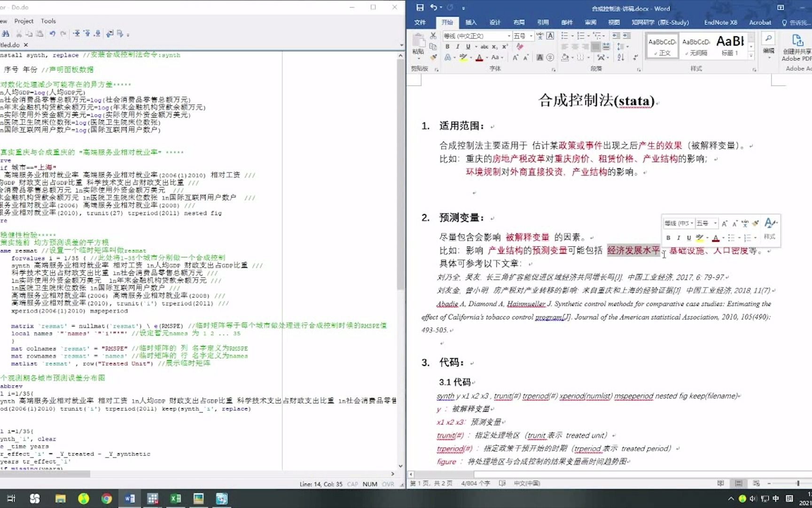The image size is (812, 508).
Task: Toggle Underline in Word's font group
Action: click(x=468, y=47)
